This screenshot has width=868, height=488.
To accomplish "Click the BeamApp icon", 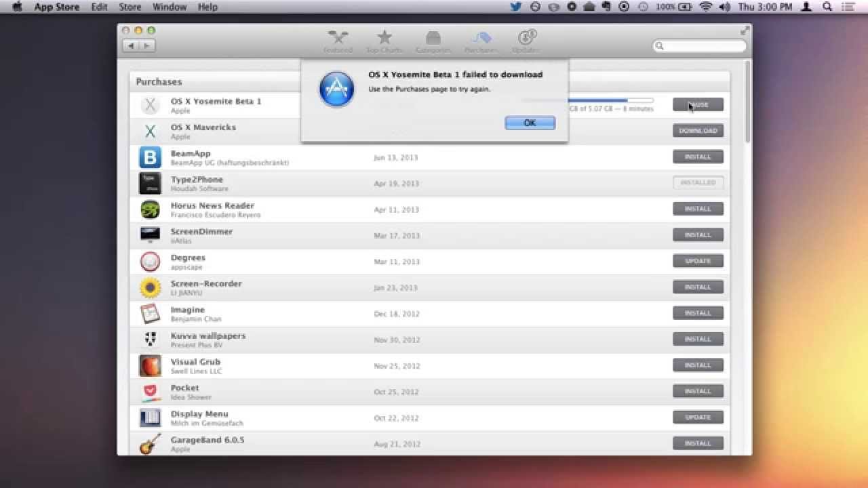I will click(x=150, y=157).
